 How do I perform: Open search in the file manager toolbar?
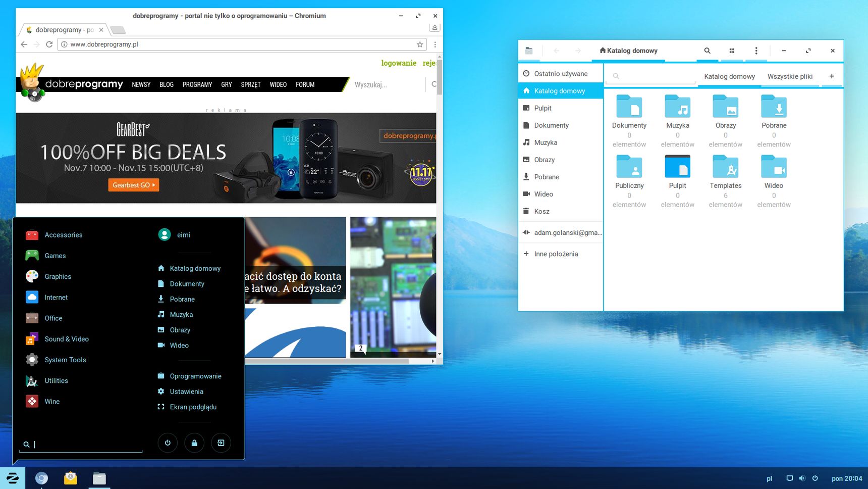[x=708, y=51]
